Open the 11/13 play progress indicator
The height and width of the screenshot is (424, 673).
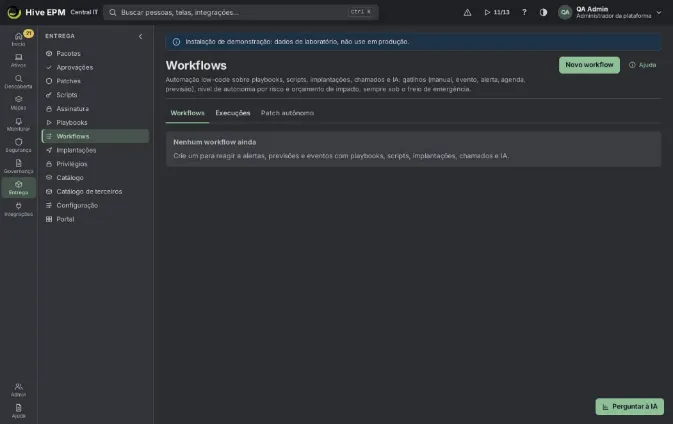(x=497, y=12)
